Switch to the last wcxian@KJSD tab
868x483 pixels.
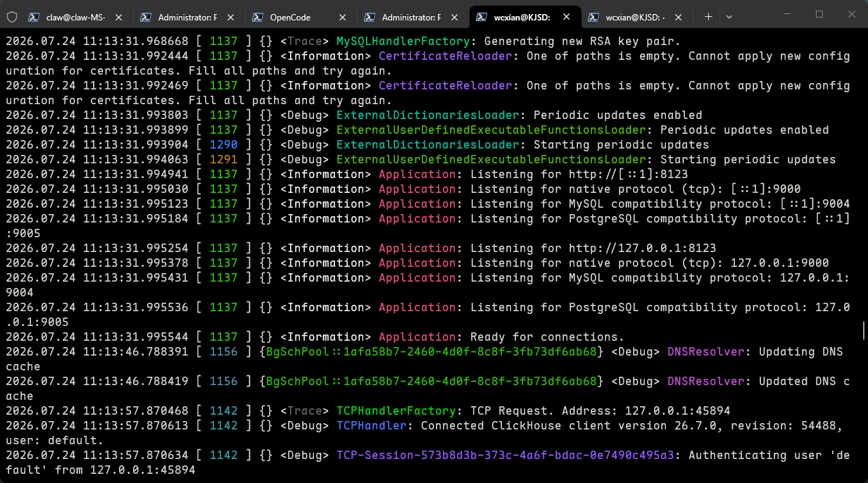[x=636, y=16]
